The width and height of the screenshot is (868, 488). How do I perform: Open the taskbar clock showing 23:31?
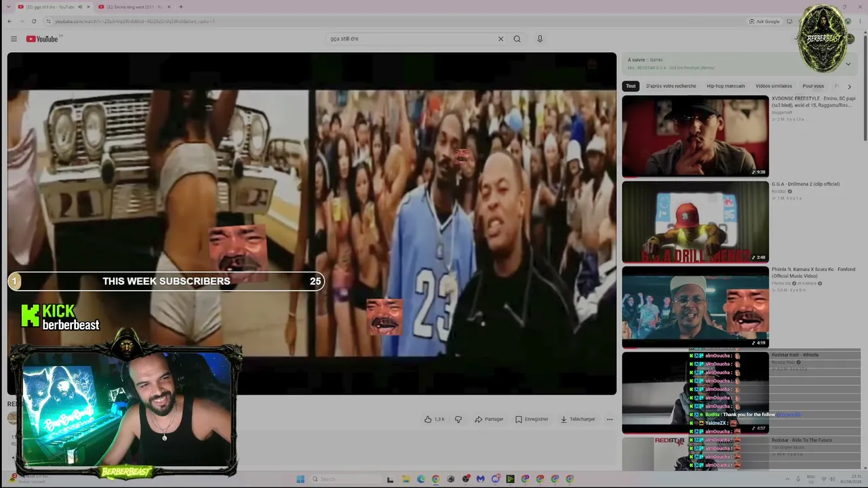(851, 479)
